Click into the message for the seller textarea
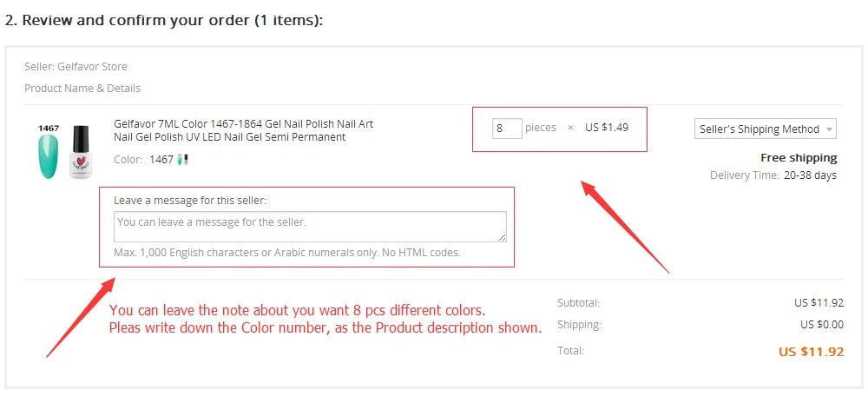 (310, 227)
